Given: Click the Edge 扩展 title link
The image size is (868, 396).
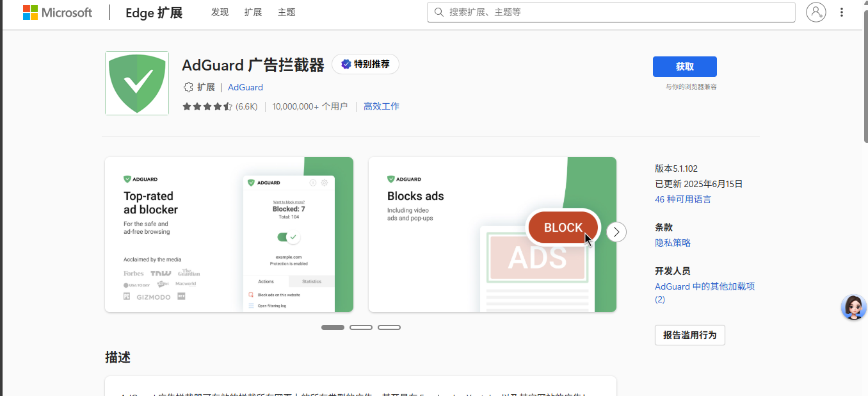Looking at the screenshot, I should [154, 13].
